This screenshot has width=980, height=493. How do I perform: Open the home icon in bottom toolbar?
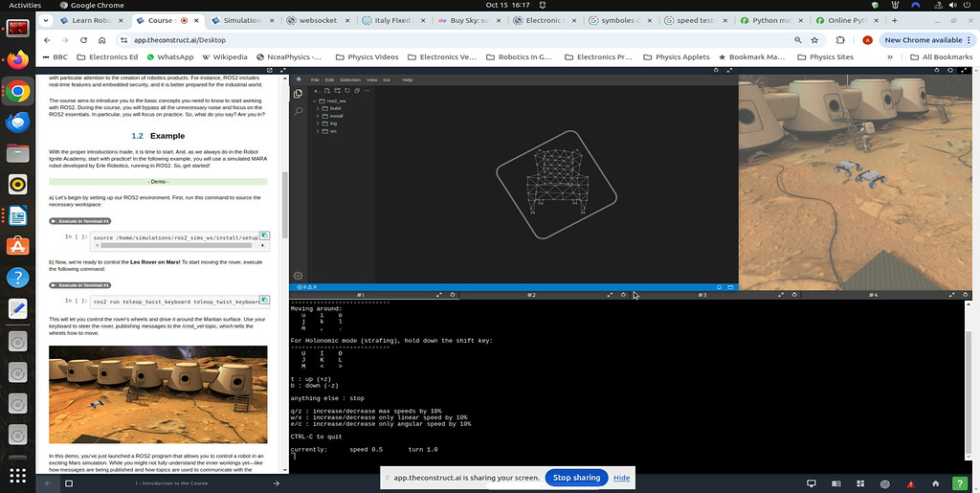click(x=935, y=483)
